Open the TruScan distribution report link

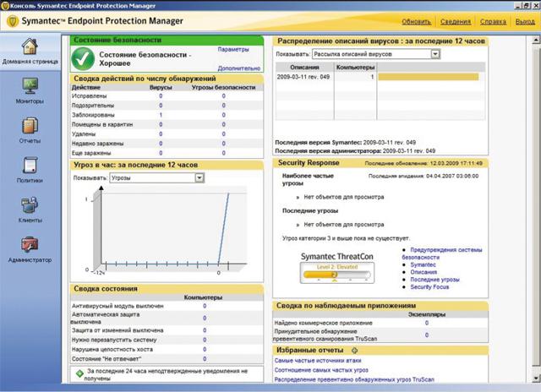[x=354, y=379]
